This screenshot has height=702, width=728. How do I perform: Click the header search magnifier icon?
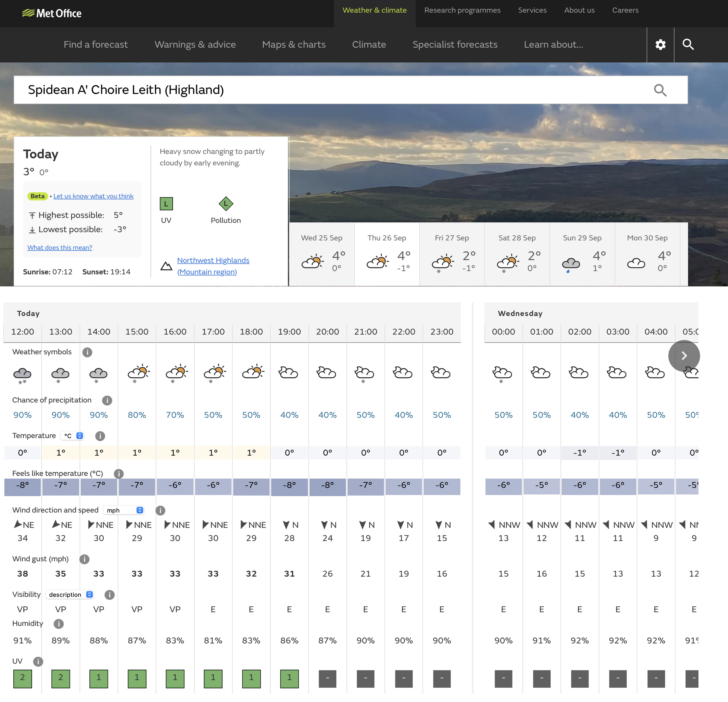[x=688, y=45]
